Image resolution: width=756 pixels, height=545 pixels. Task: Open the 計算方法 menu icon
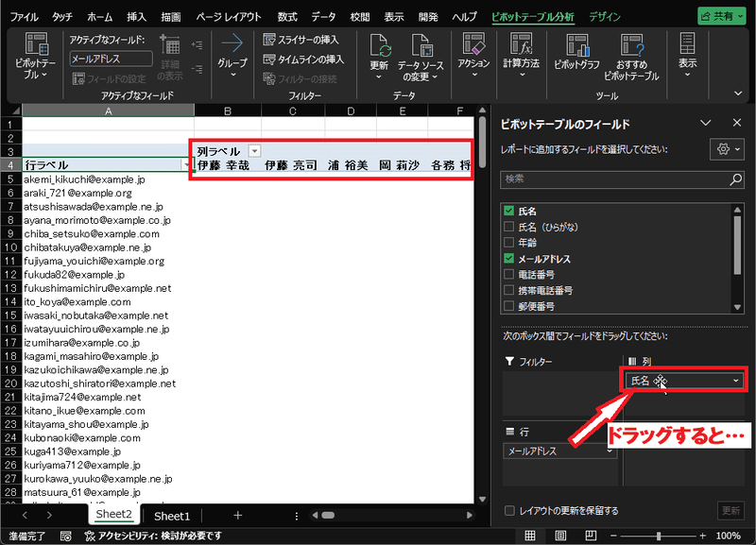tap(522, 43)
